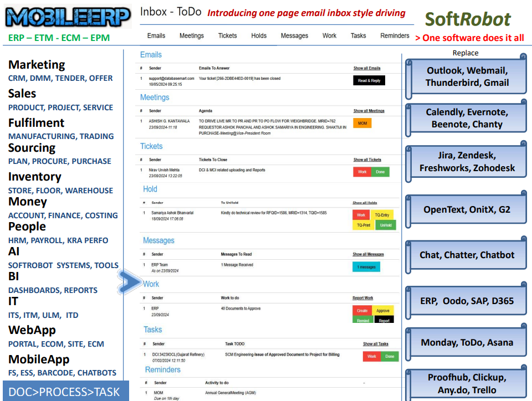Click the Show all Emails link
This screenshot has height=401, width=532.
coord(367,68)
